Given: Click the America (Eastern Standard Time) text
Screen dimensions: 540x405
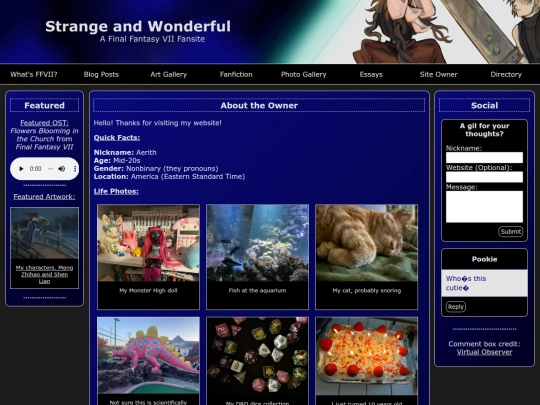Looking at the screenshot, I should 188,177.
